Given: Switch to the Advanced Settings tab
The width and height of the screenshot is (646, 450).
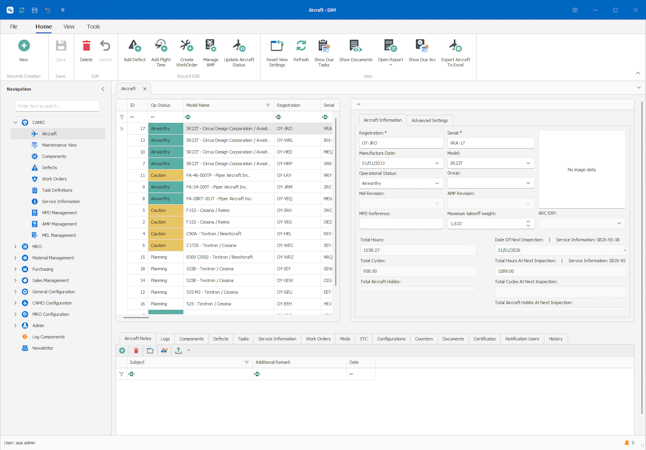Looking at the screenshot, I should click(x=429, y=120).
